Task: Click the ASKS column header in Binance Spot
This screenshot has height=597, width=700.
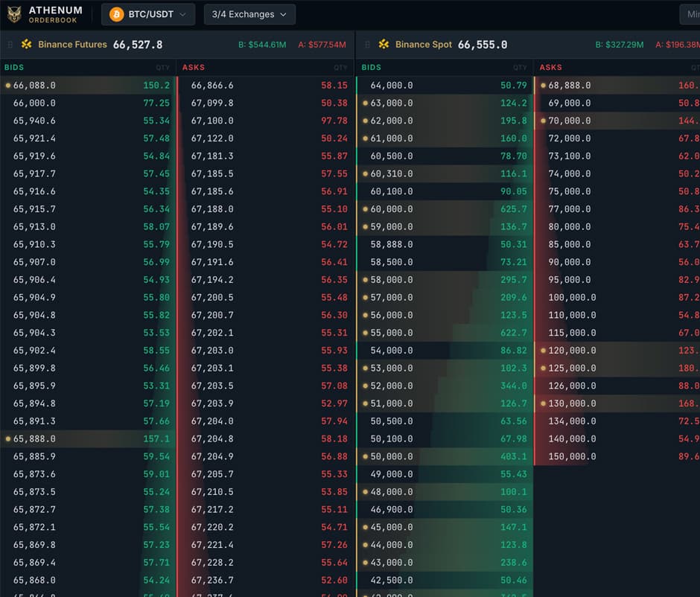Action: [550, 68]
